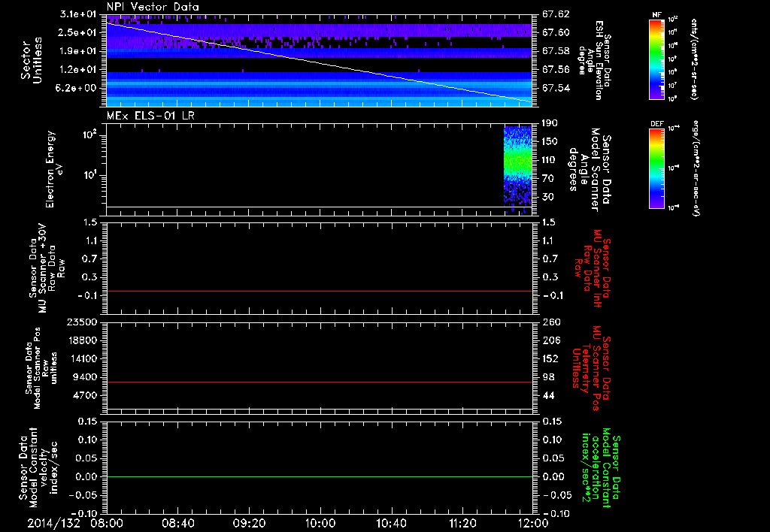This screenshot has height=532, width=770.
Task: Click the NPI Vector Data panel title
Action: tap(153, 6)
